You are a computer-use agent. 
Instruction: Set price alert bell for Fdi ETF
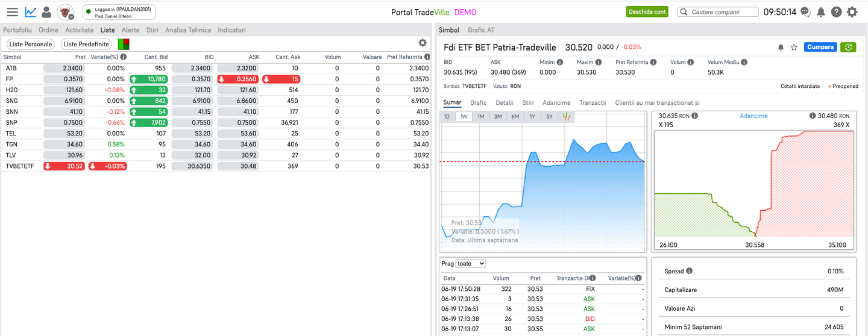(x=781, y=47)
